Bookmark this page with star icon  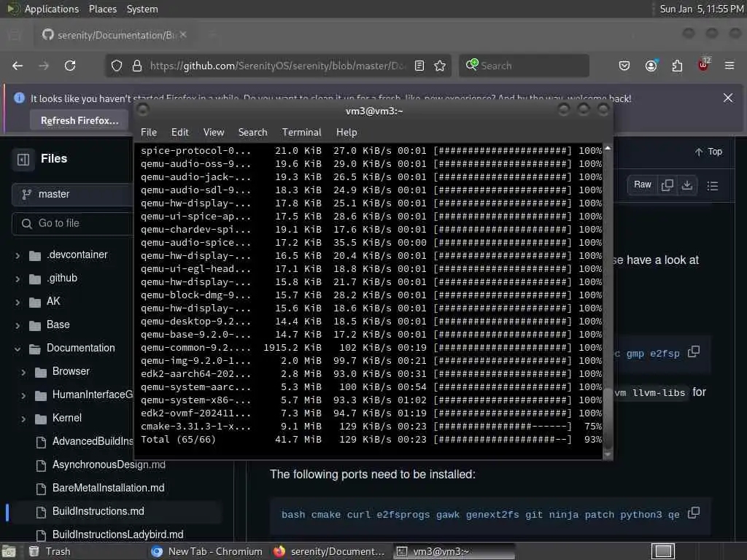440,66
